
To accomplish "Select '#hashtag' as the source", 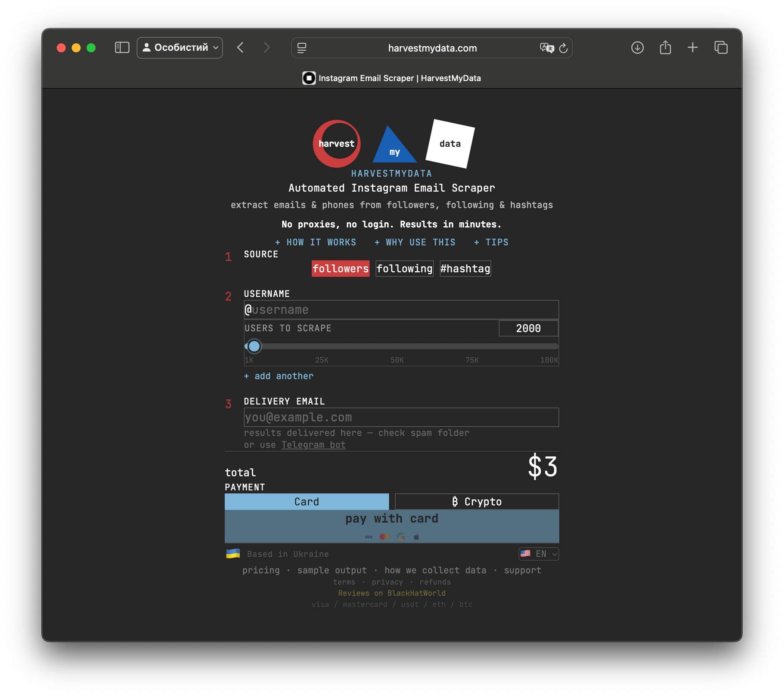I will coord(465,269).
